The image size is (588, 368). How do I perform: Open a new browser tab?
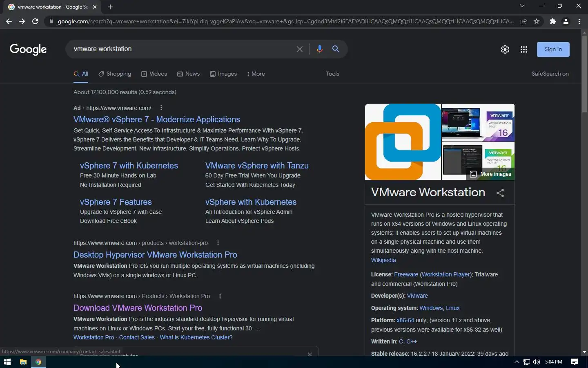pyautogui.click(x=110, y=7)
